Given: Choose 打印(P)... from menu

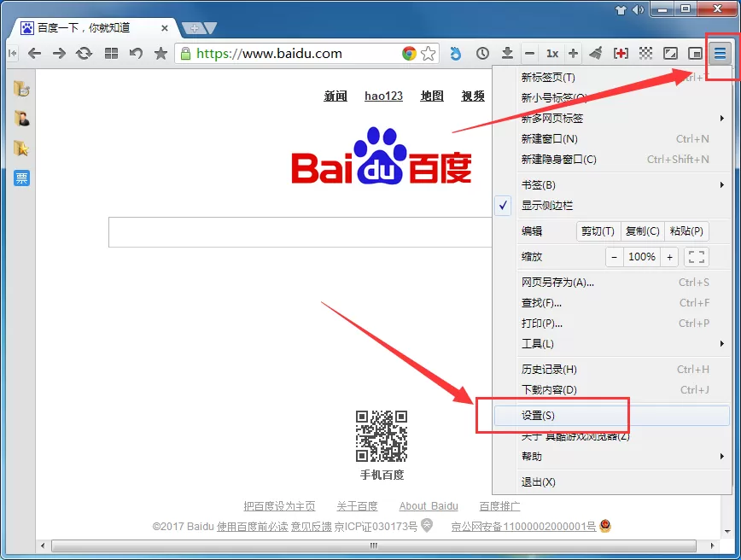Looking at the screenshot, I should 612,324.
